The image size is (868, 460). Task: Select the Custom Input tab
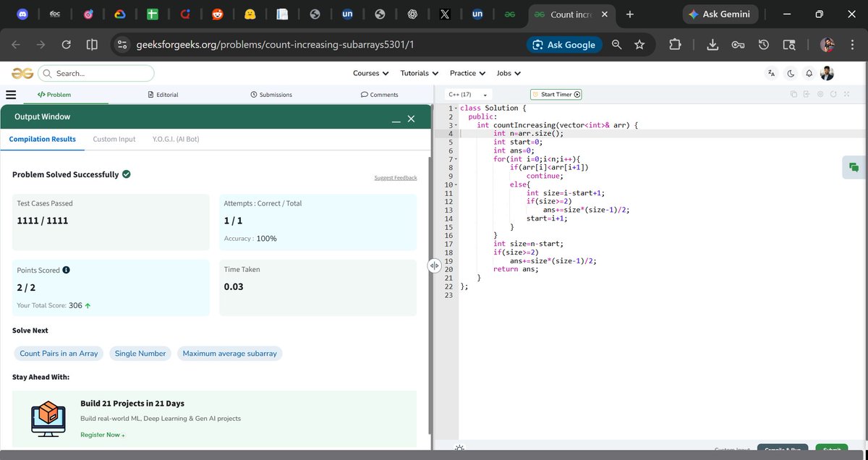114,139
